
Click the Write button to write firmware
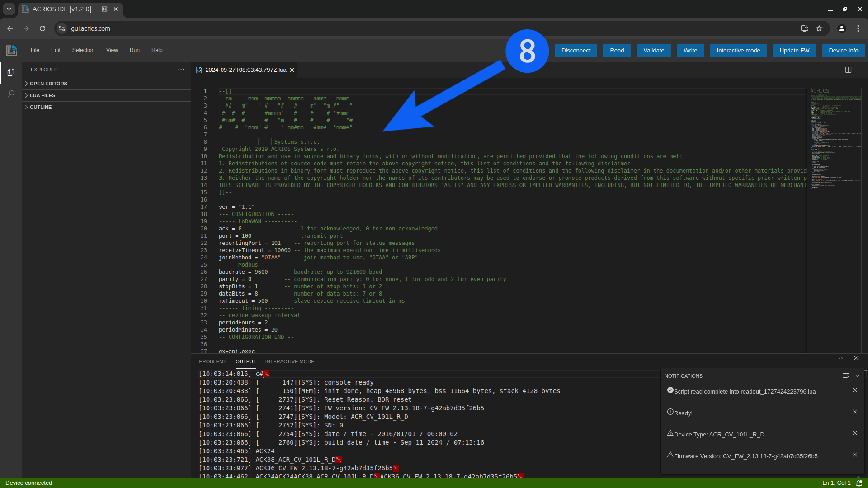tap(690, 50)
